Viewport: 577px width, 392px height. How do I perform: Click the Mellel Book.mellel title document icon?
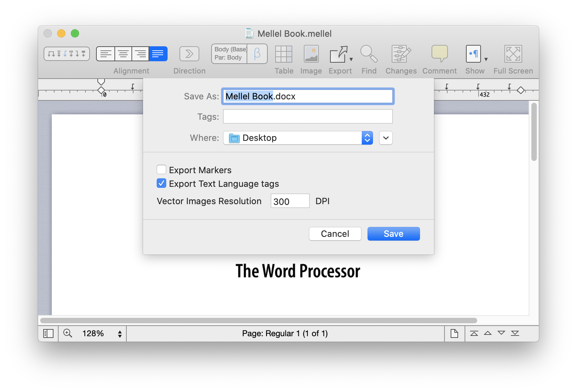click(249, 33)
